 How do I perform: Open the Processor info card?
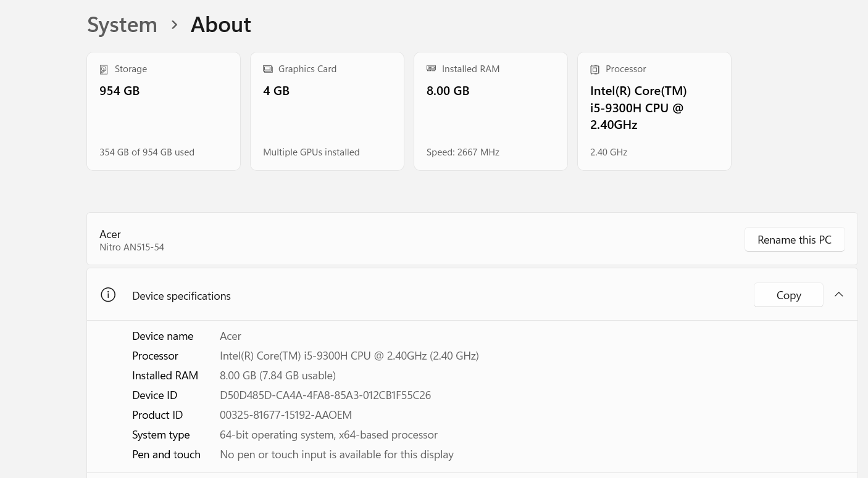(x=654, y=111)
